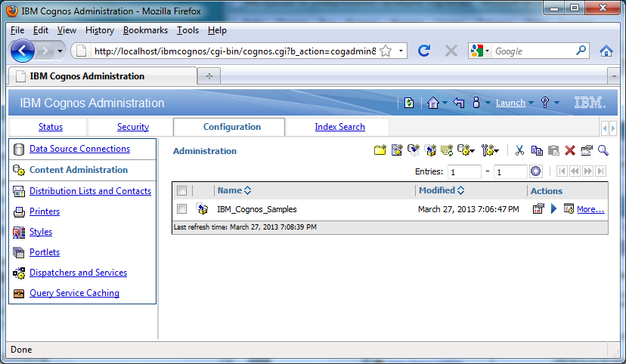Click the Search magnifier in the Administration toolbar
Screen dimensions: 626x364
click(x=603, y=150)
